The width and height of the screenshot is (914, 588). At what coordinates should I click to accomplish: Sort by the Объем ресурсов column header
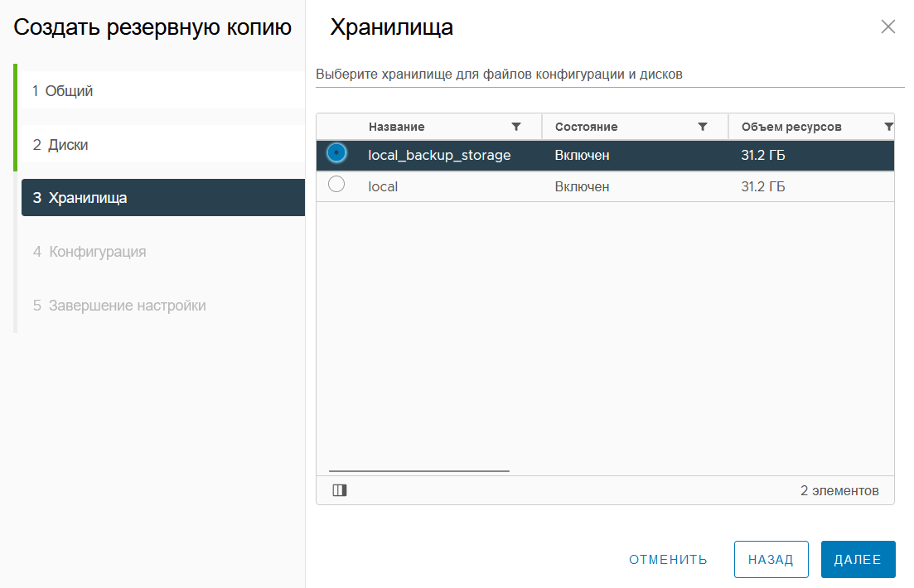coord(791,127)
